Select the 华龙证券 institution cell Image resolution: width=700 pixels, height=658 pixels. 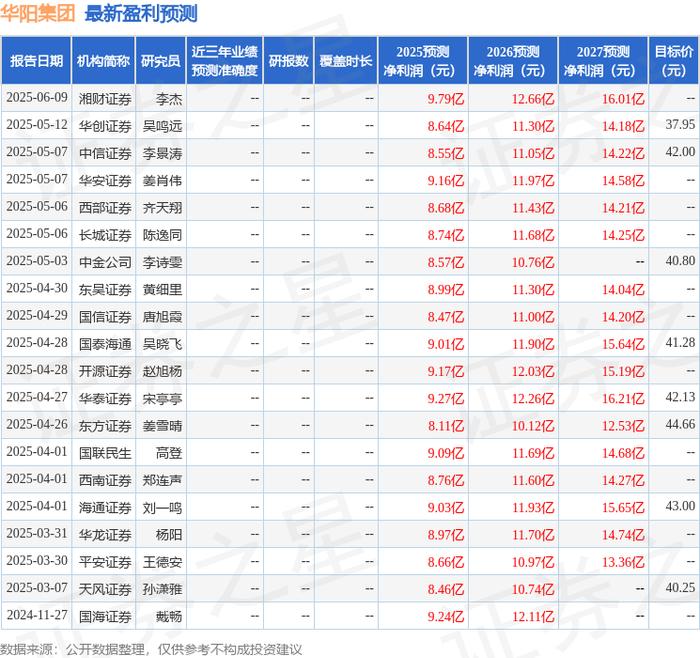coord(105,535)
